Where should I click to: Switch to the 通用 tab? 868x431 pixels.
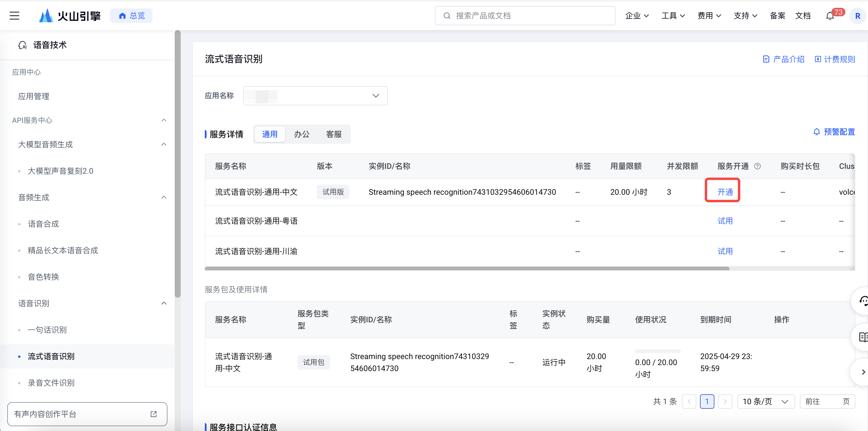click(270, 134)
